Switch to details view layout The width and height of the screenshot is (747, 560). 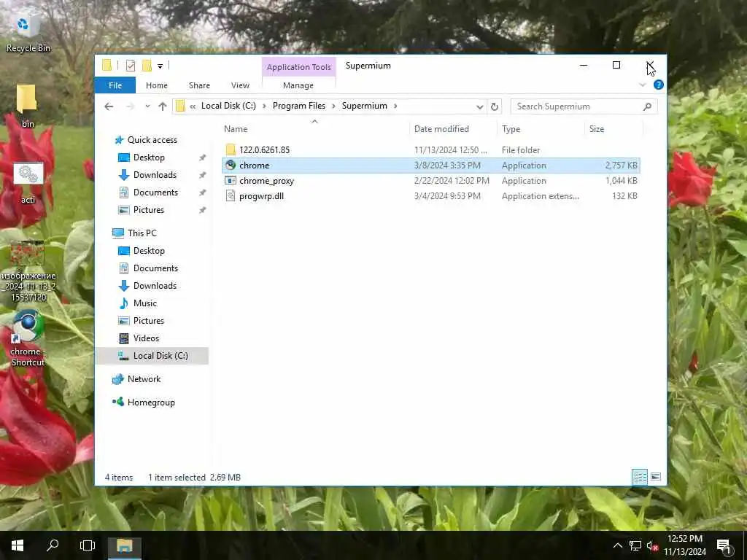click(x=639, y=477)
